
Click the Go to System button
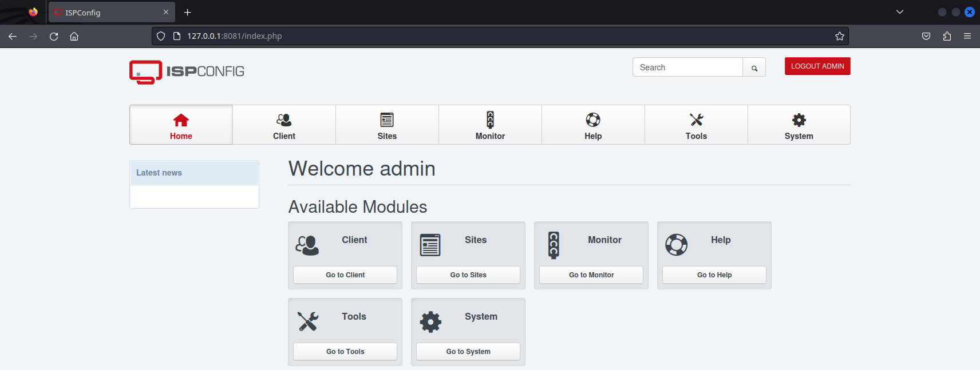[x=468, y=352]
